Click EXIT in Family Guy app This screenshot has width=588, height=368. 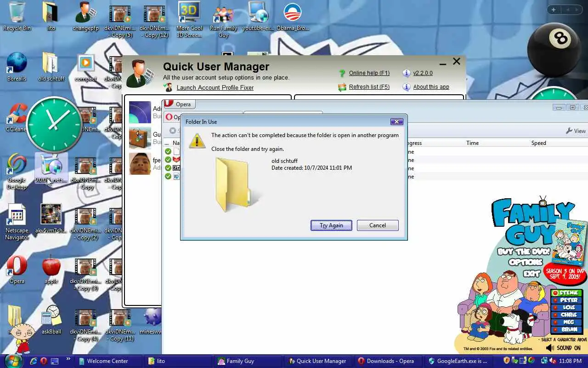[x=531, y=274]
